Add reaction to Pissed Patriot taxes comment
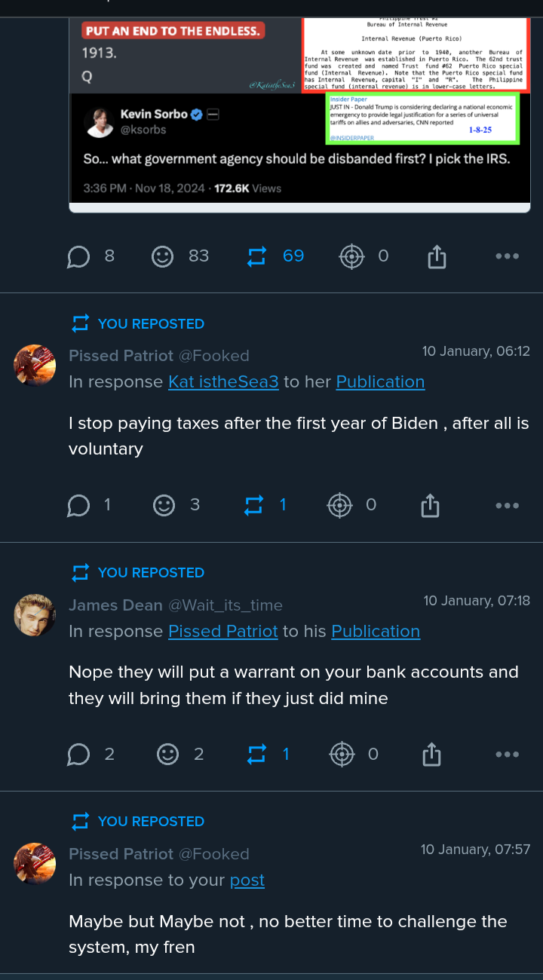Screen dimensions: 543x980 pyautogui.click(x=164, y=506)
